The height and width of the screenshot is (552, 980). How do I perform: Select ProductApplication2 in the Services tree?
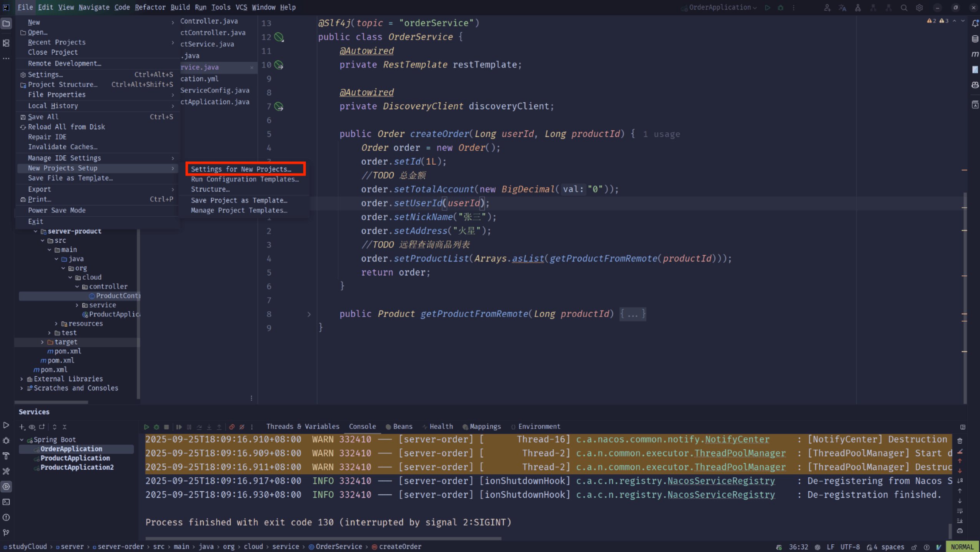(x=77, y=467)
